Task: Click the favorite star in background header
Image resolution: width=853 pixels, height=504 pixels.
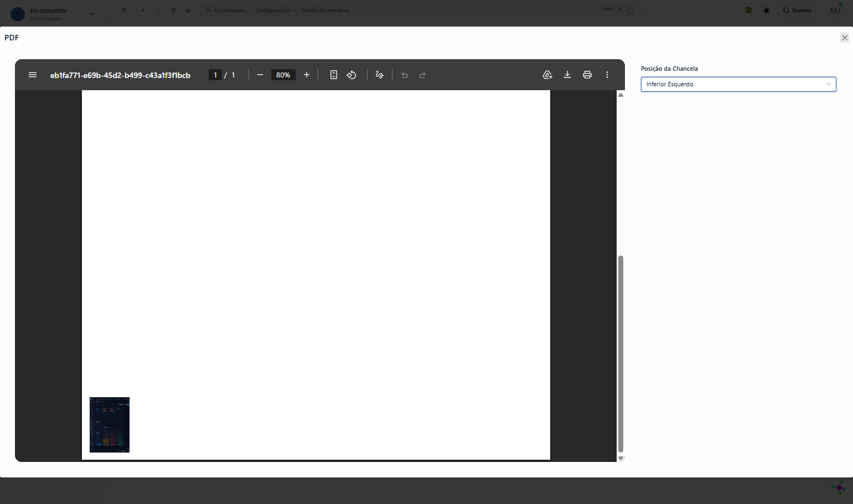Action: (630, 10)
